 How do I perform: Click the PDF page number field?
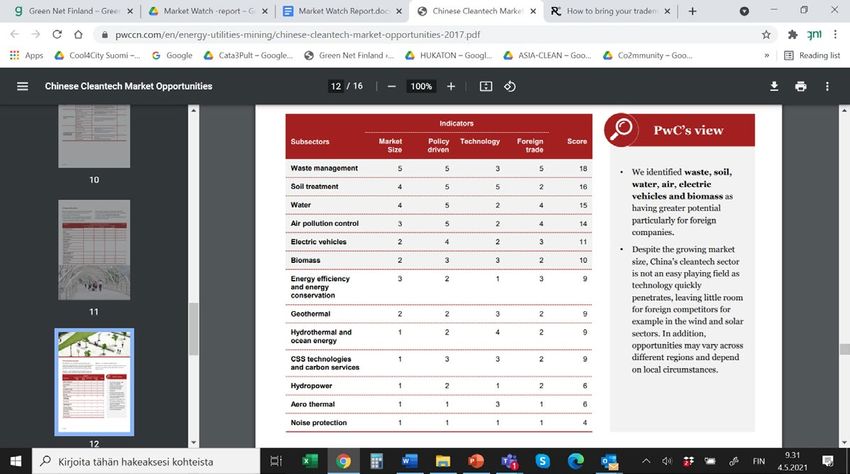(x=336, y=86)
